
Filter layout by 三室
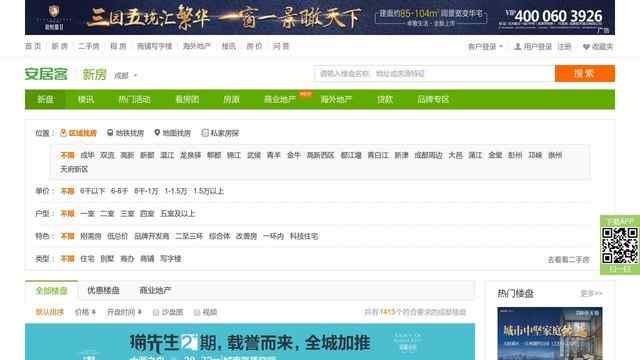pos(127,213)
